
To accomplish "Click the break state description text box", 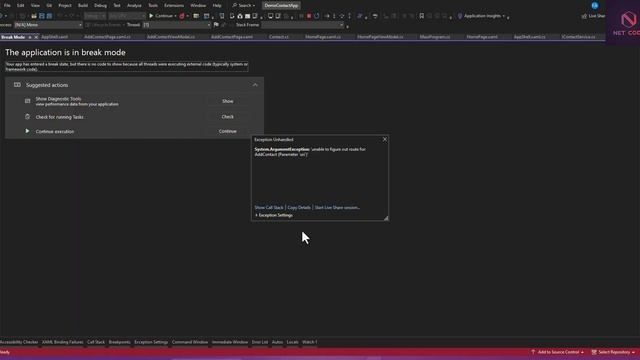I will point(127,67).
